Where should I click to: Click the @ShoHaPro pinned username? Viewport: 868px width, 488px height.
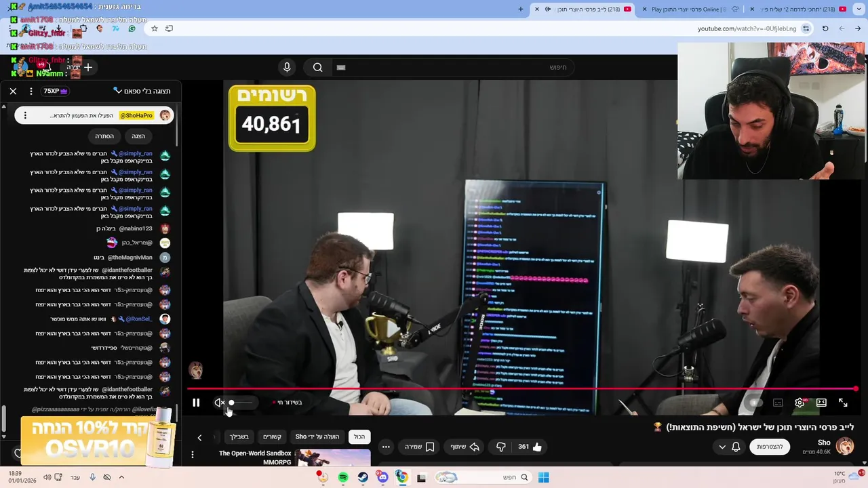(136, 115)
